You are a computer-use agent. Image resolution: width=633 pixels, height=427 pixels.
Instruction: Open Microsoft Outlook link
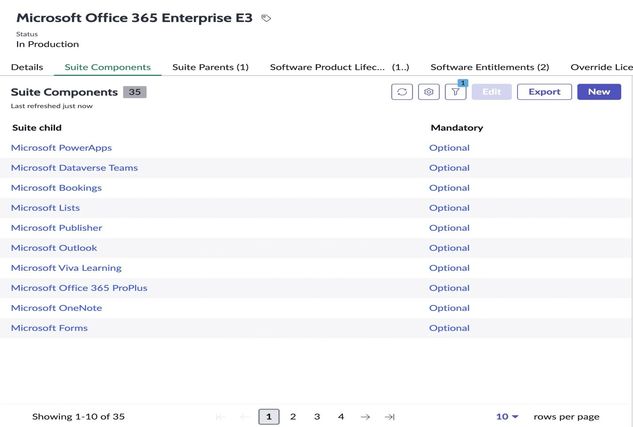pyautogui.click(x=54, y=248)
